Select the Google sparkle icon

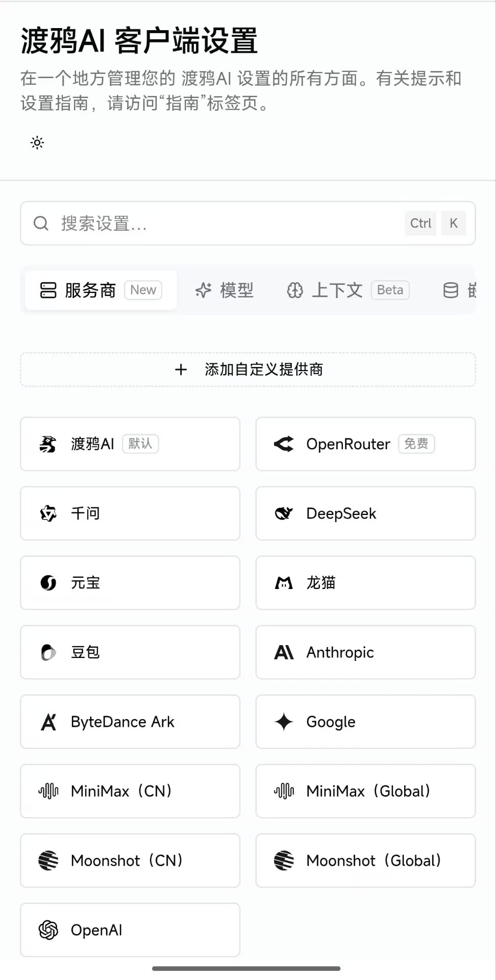click(284, 722)
